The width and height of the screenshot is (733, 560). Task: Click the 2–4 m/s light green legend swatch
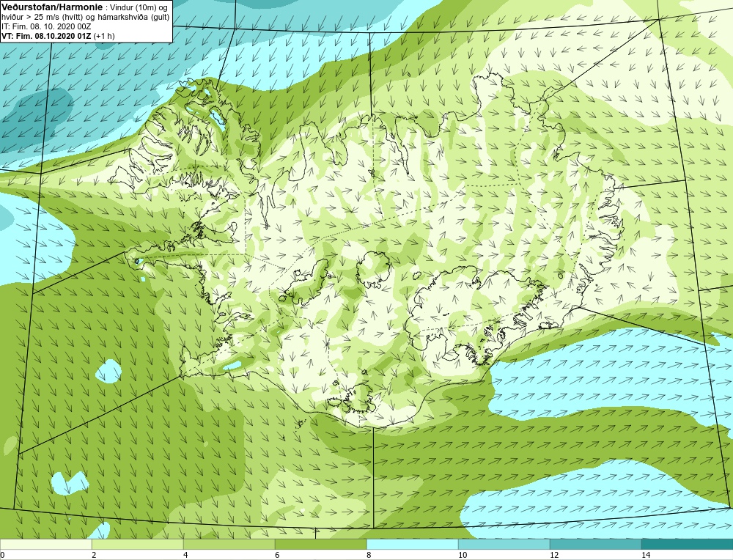pos(138,545)
